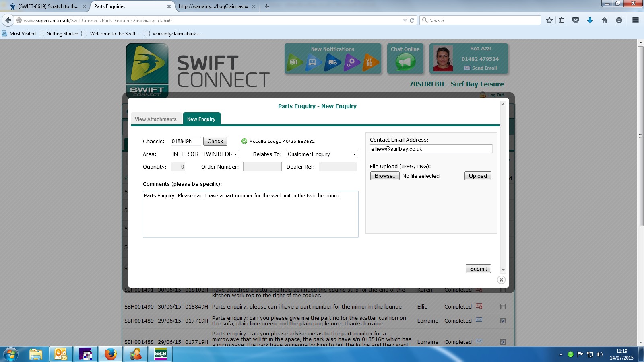
Task: Click the Upload button
Action: (x=478, y=176)
